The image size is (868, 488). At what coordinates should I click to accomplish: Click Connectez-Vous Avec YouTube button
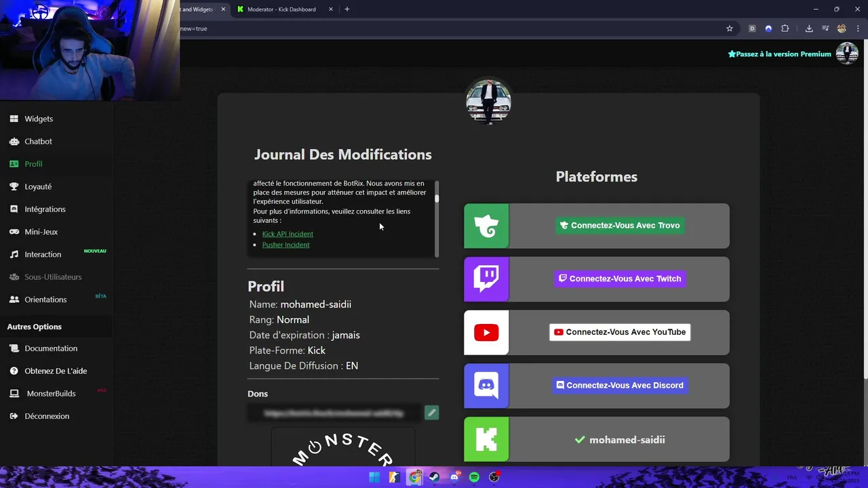coord(620,332)
